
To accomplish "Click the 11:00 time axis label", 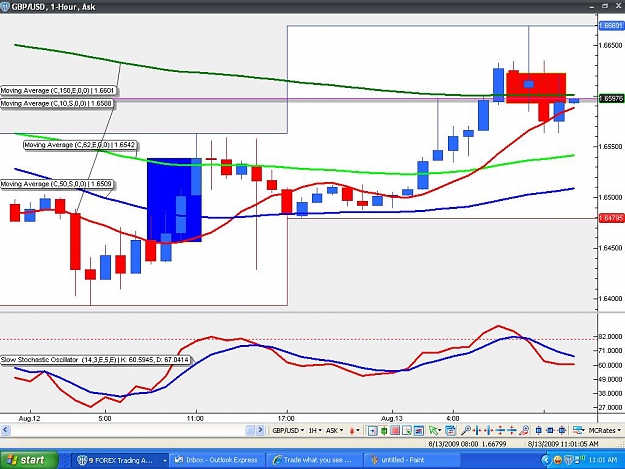I will click(x=195, y=418).
